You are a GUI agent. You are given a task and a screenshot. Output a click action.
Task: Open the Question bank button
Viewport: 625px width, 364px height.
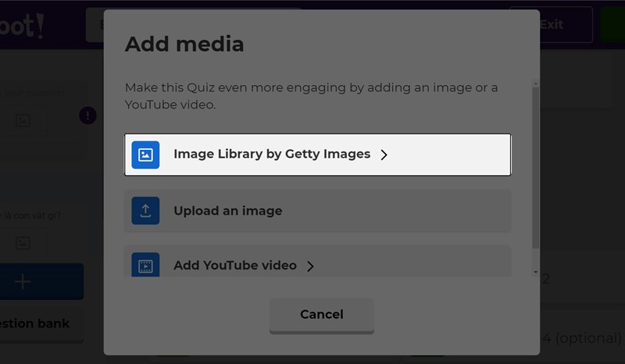point(41,323)
